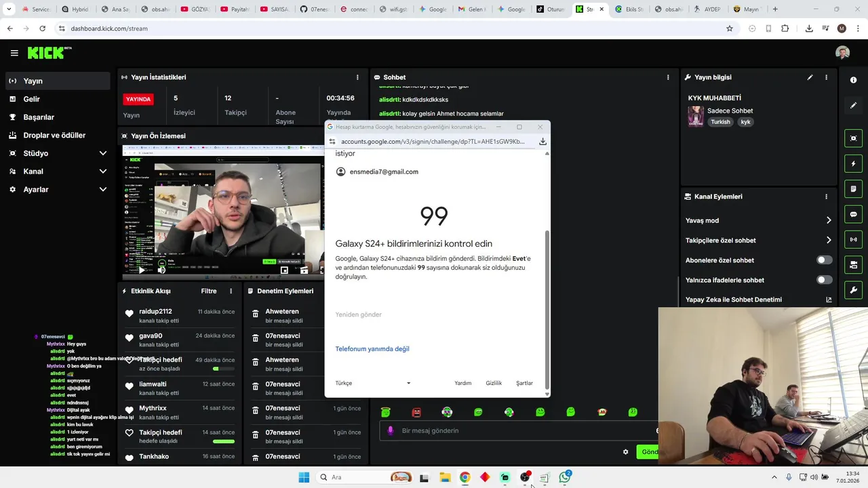Play the stream preview video
The height and width of the screenshot is (488, 868).
[x=141, y=270]
